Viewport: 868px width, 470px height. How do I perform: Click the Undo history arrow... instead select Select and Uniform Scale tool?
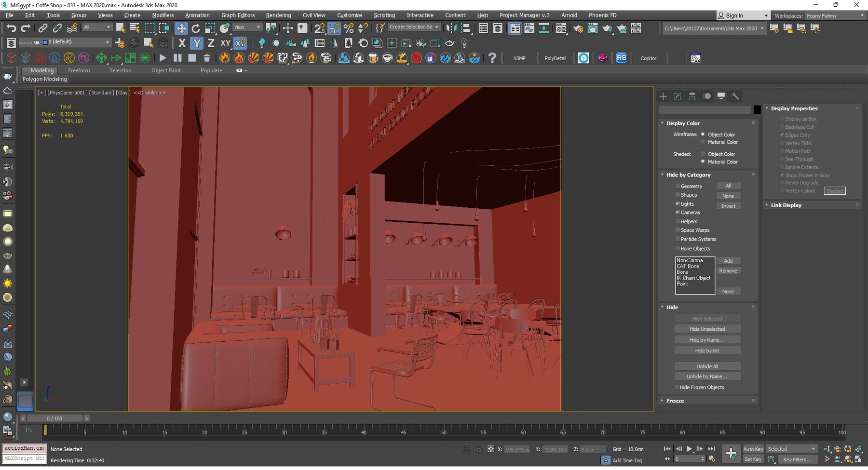pyautogui.click(x=210, y=27)
